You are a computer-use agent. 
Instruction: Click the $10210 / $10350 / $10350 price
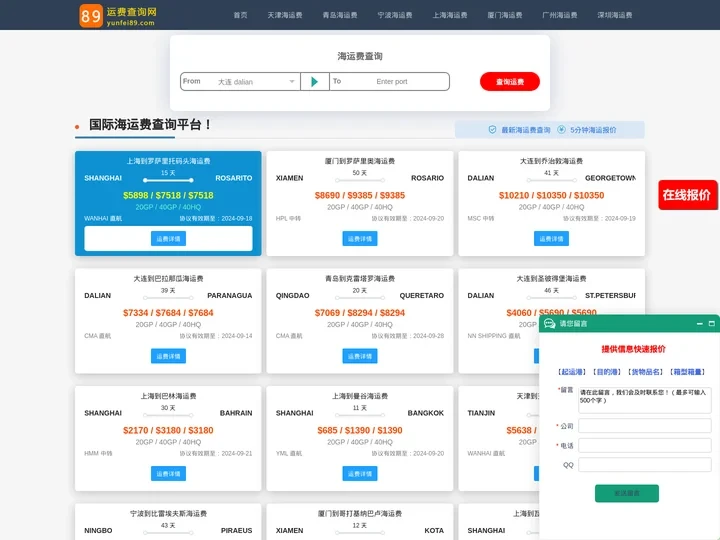click(551, 196)
